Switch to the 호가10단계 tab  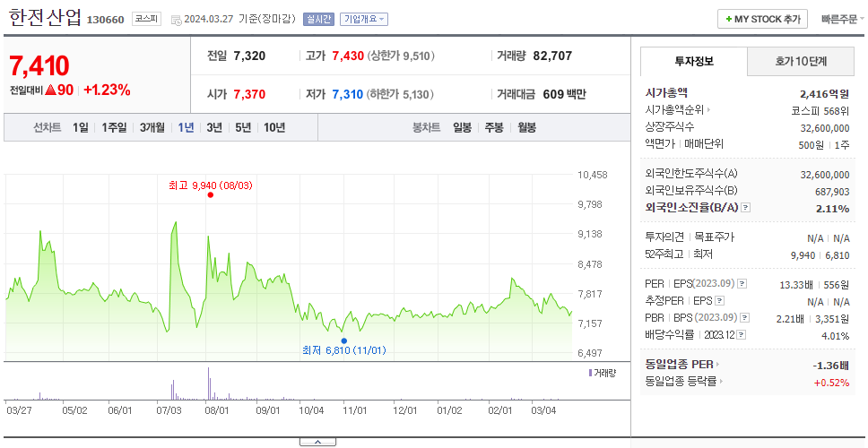[x=801, y=62]
